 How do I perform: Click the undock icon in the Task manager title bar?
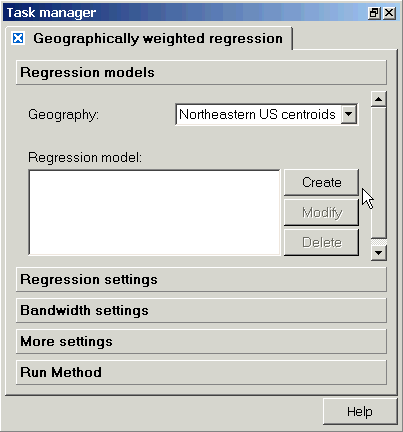tap(374, 13)
